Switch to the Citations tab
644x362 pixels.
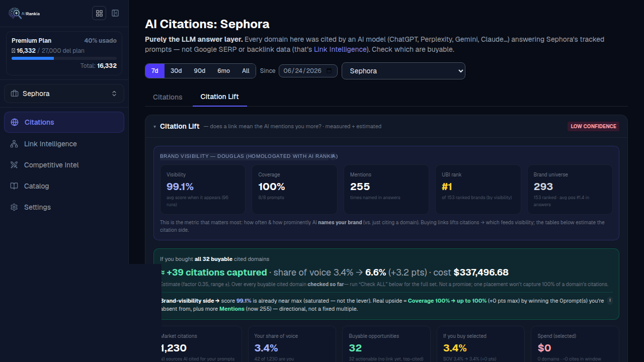coord(168,97)
